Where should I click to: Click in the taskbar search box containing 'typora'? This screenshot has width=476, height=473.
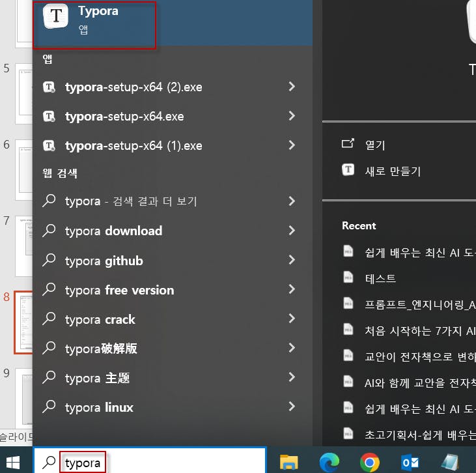pos(150,461)
